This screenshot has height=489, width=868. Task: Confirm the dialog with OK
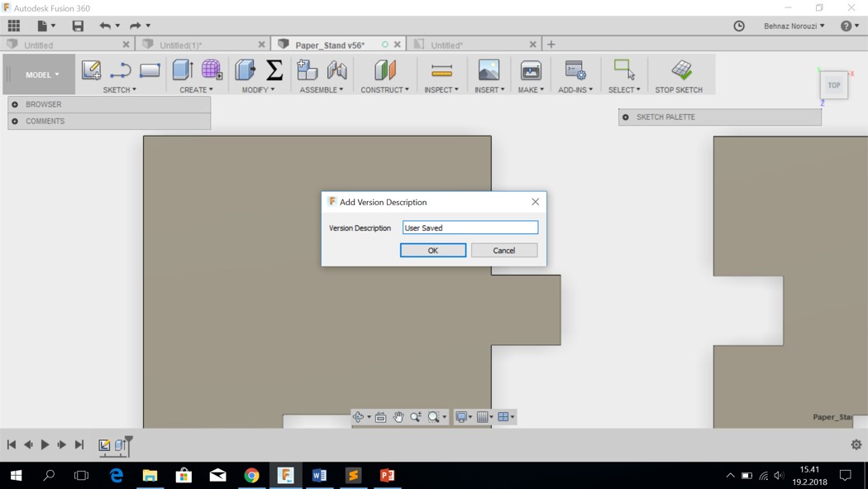click(x=433, y=251)
